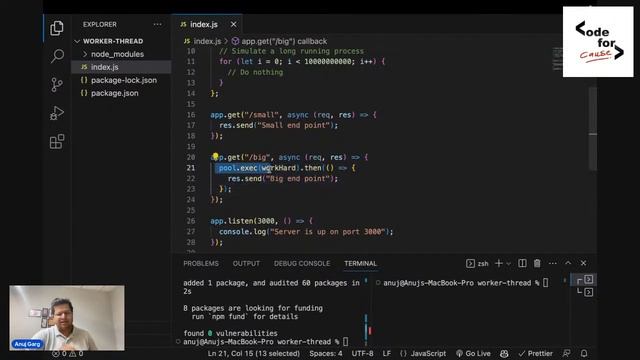
Task: Click the Prettier status item
Action: 536,353
